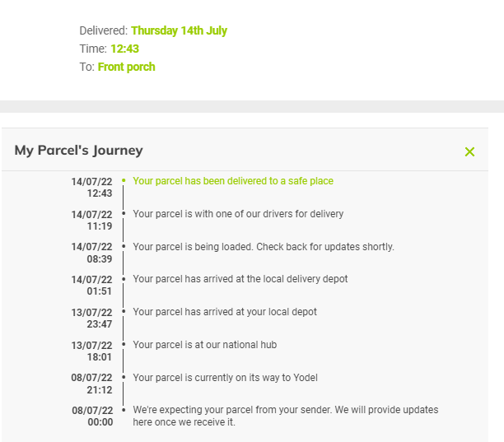The width and height of the screenshot is (504, 442).
Task: Click the with one of our drivers status
Action: click(x=237, y=214)
